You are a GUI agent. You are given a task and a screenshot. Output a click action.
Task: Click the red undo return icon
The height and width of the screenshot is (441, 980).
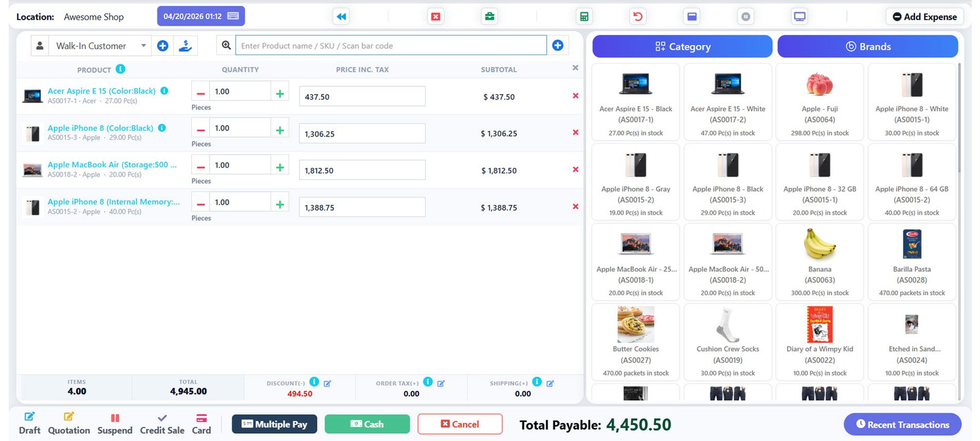click(x=638, y=17)
